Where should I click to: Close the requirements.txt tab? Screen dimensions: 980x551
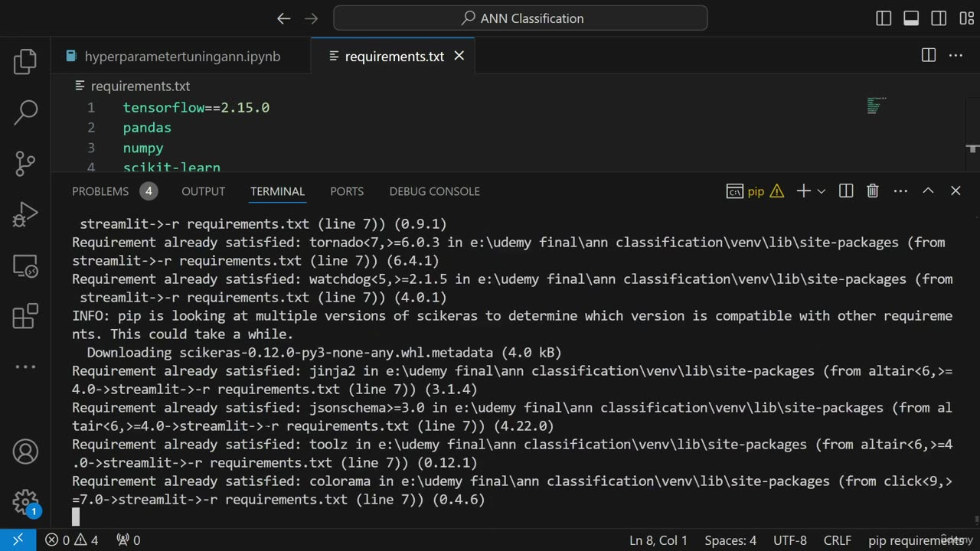click(459, 56)
